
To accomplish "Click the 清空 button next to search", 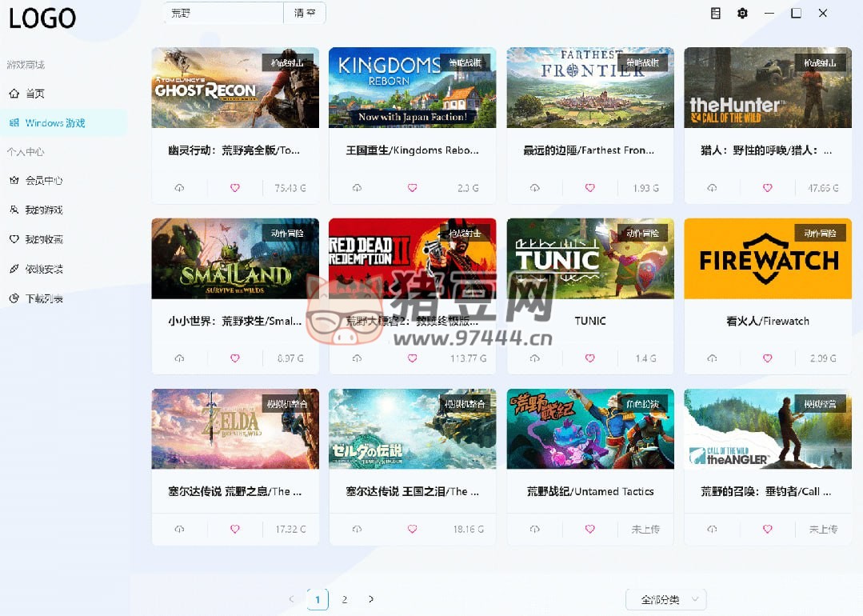I will (305, 13).
